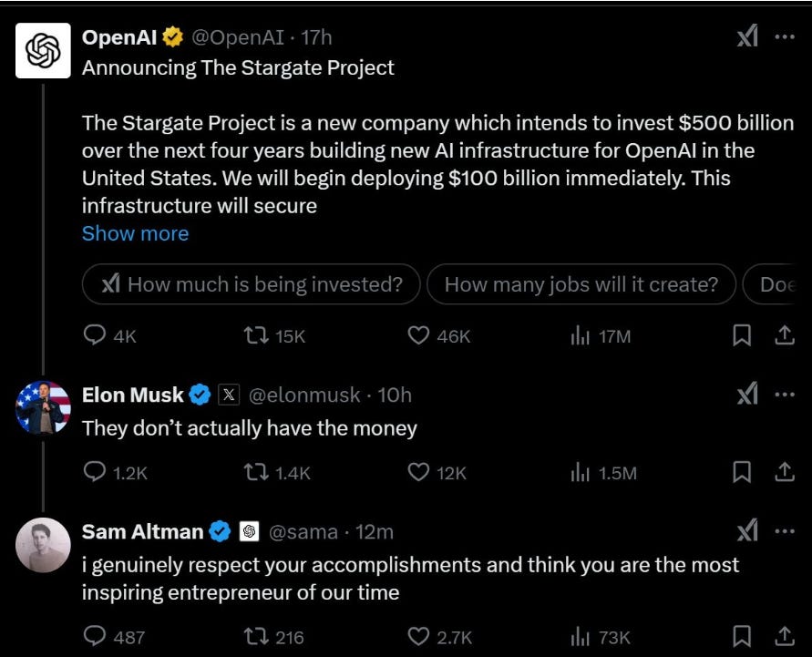Click the Grok icon on OpenAI's post

(x=747, y=36)
